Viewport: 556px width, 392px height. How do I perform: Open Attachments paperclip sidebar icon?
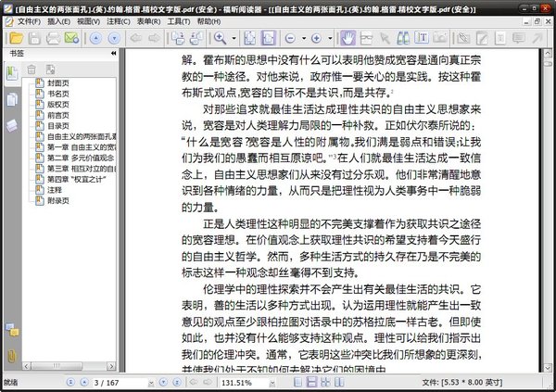[x=12, y=355]
